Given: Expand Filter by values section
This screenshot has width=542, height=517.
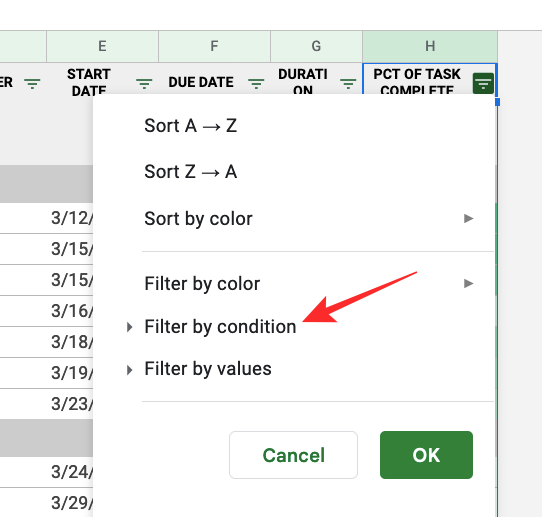Looking at the screenshot, I should click(x=199, y=369).
